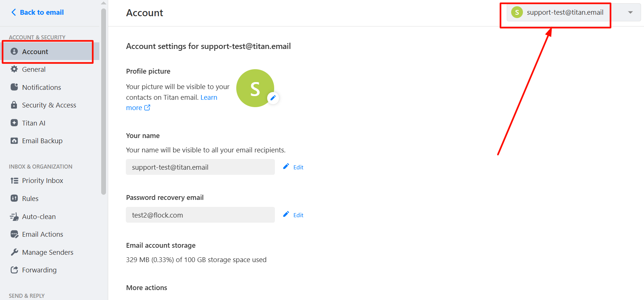Screen dimensions: 644x300
Task: Open the support-test@titan.email account selector
Action: 574,13
